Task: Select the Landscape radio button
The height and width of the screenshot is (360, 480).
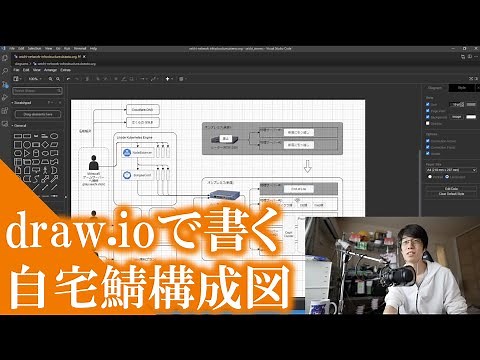Action: [x=447, y=177]
